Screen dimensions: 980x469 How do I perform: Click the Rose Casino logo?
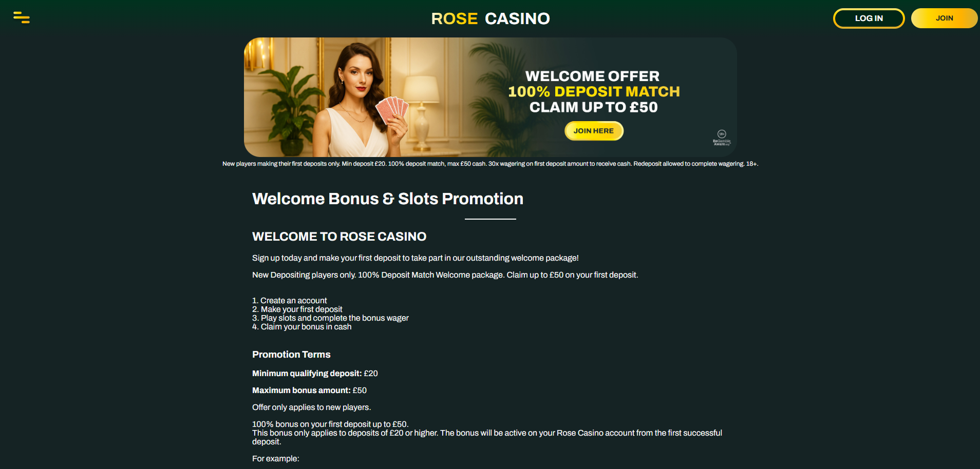[x=490, y=18]
